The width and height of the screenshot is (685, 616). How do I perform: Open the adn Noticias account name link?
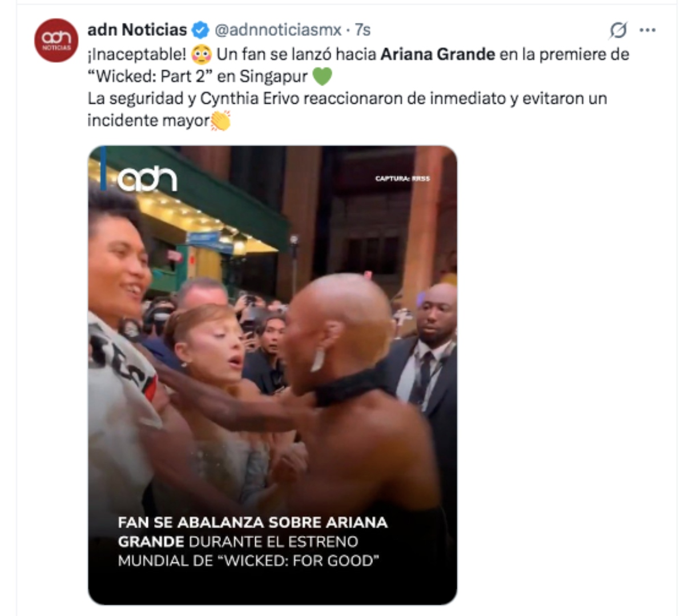coord(137,30)
